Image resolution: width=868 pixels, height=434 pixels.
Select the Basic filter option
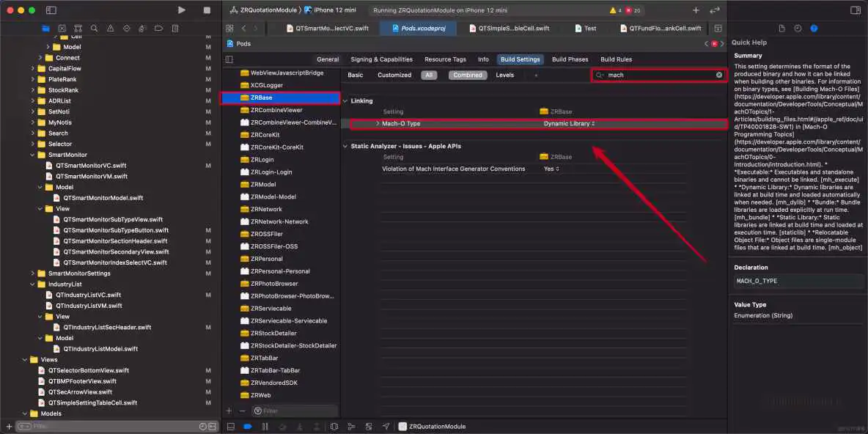[x=356, y=75]
